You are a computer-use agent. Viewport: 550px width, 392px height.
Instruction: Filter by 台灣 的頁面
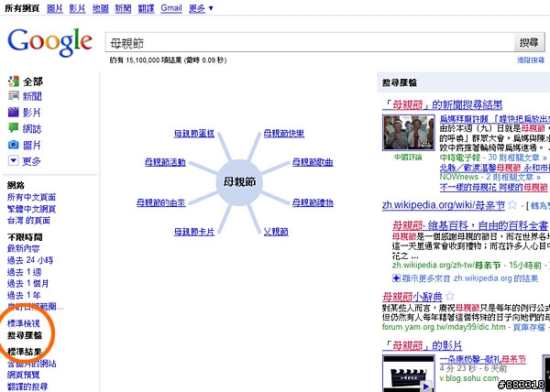[28, 221]
